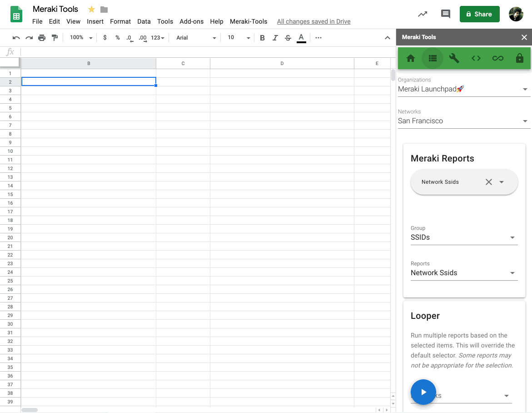This screenshot has width=532, height=413.
Task: Open the File menu
Action: click(37, 21)
